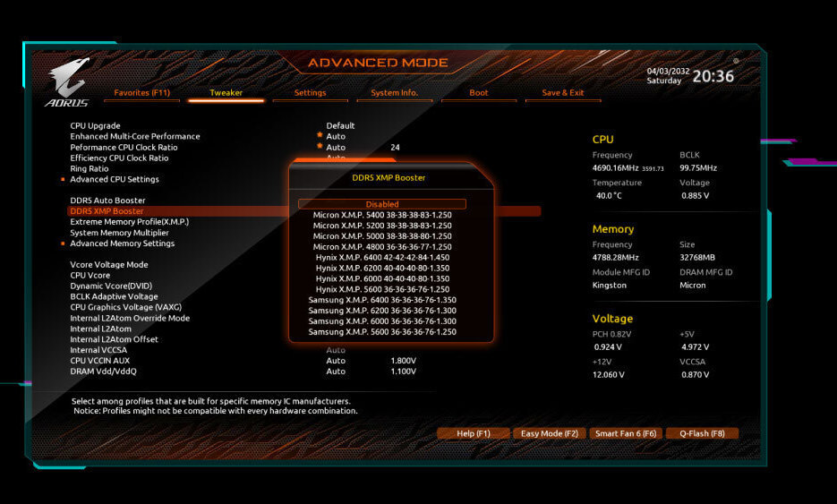Select Enhanced Multi-Core Performance row

[135, 137]
